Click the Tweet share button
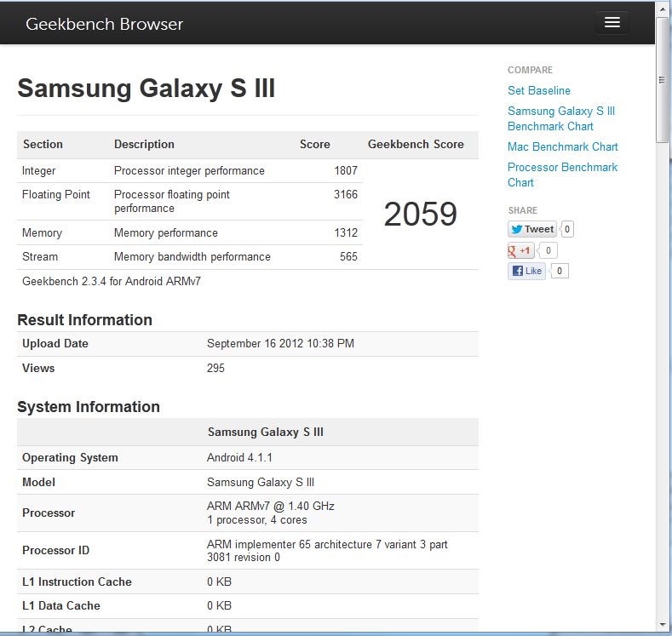This screenshot has width=672, height=636. pyautogui.click(x=531, y=229)
